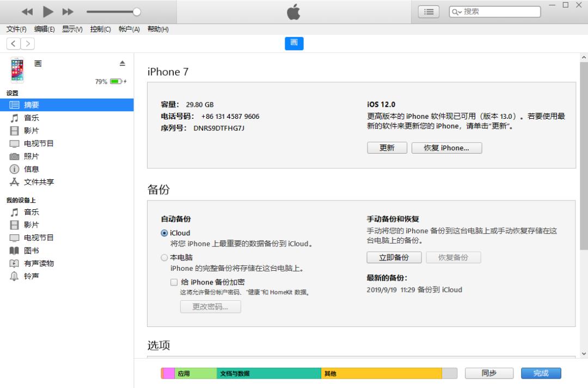This screenshot has width=588, height=388.
Task: Choose 本电脑 as backup destination
Action: click(164, 257)
